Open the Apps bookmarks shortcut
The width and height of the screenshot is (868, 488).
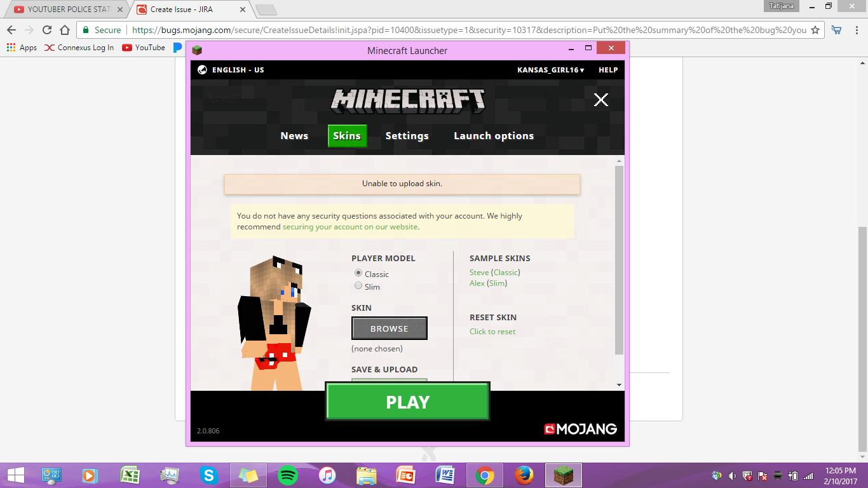click(22, 48)
